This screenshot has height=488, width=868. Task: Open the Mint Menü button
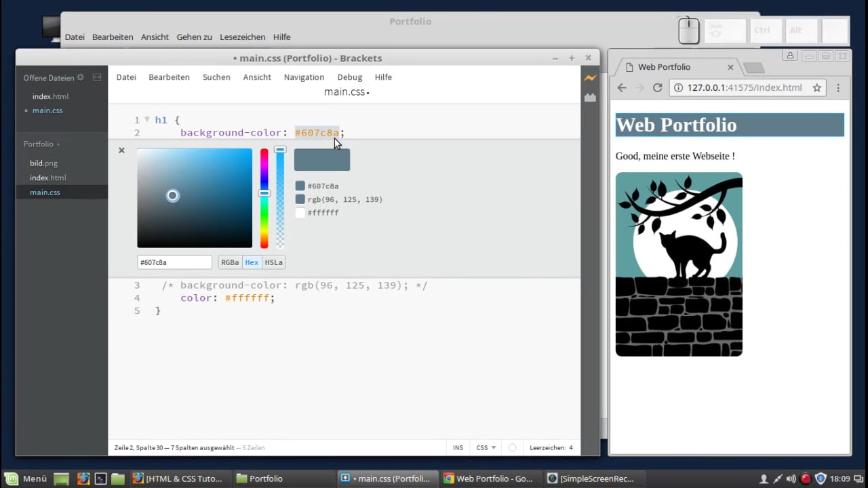coord(26,479)
